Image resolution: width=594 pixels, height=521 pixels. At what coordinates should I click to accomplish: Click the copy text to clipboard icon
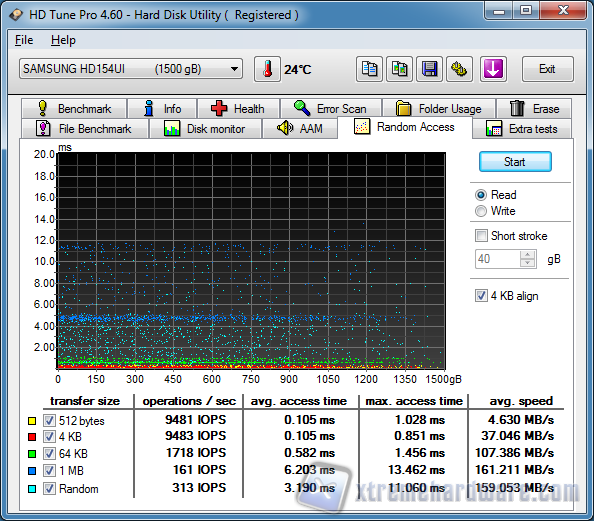pos(369,69)
